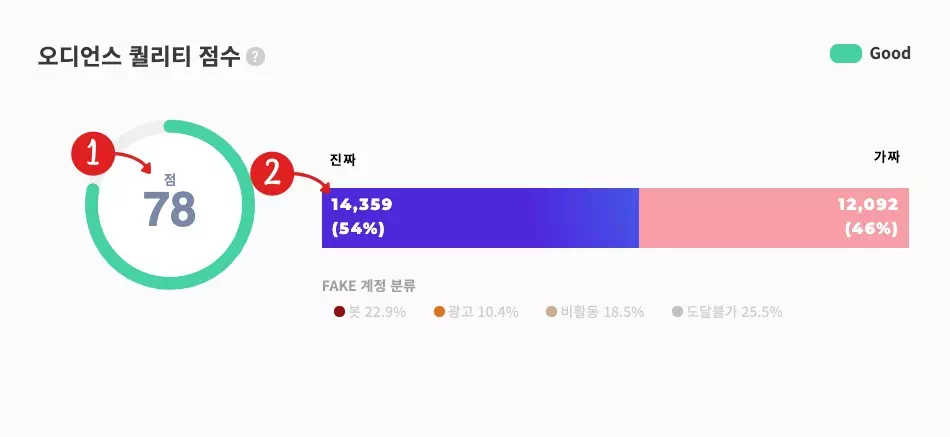The height and width of the screenshot is (437, 950).
Task: Click the tan 비활동 18.5% dot
Action: tap(551, 312)
